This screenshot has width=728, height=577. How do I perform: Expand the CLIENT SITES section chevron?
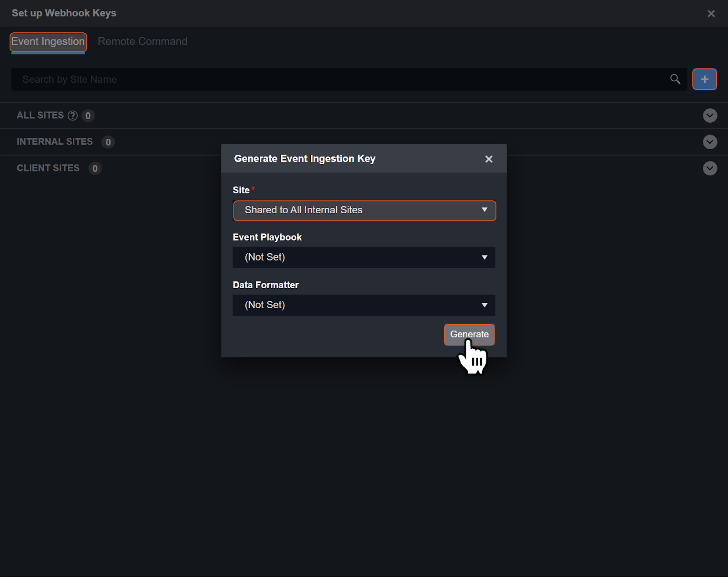(x=710, y=168)
